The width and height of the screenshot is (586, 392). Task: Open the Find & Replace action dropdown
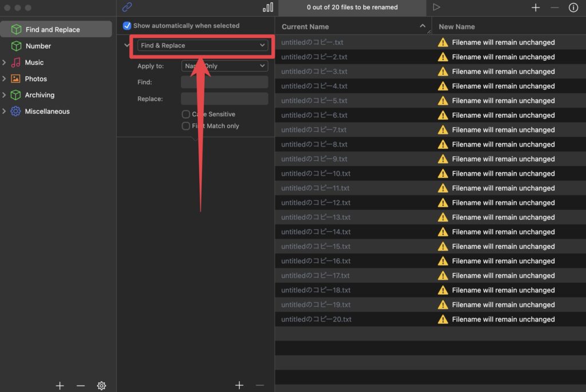(203, 45)
